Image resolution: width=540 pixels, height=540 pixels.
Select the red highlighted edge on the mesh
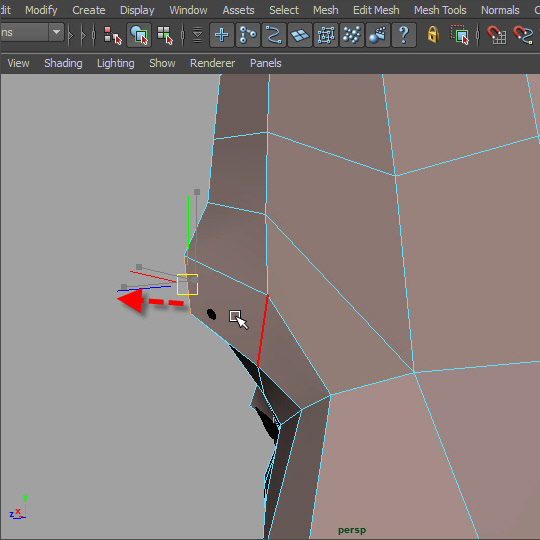pyautogui.click(x=263, y=331)
